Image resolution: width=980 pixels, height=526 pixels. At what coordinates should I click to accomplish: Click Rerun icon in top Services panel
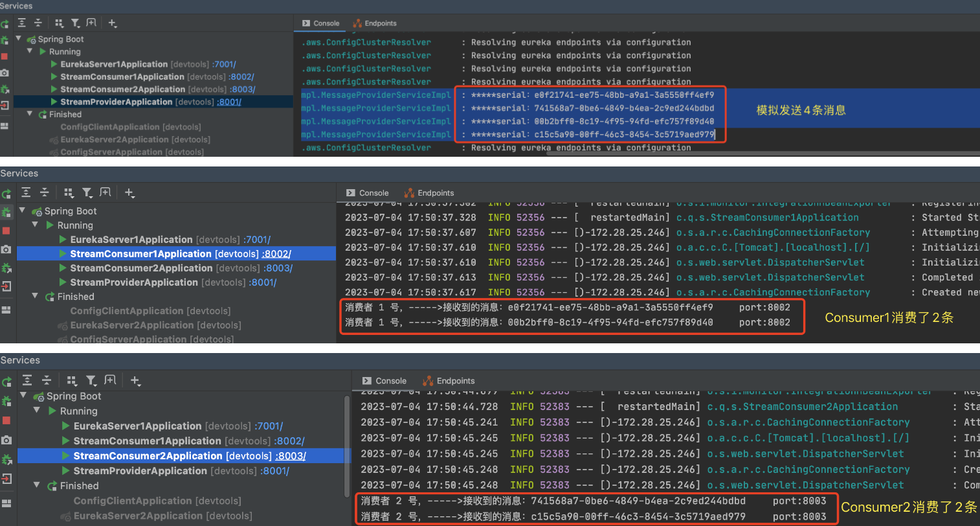(x=5, y=24)
